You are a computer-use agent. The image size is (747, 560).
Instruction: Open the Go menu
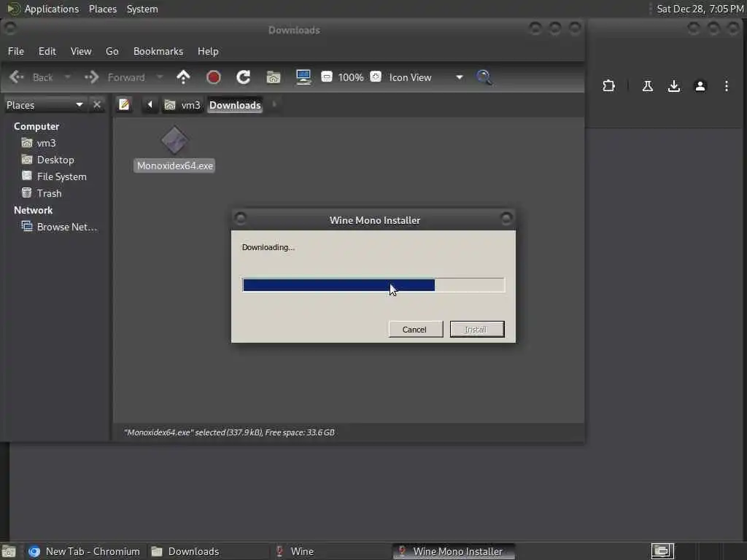point(112,51)
